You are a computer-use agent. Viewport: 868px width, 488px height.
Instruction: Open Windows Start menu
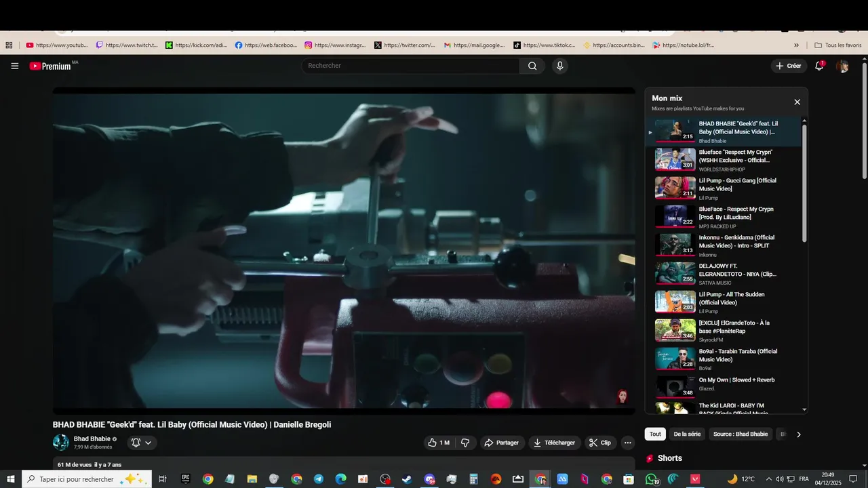11,479
